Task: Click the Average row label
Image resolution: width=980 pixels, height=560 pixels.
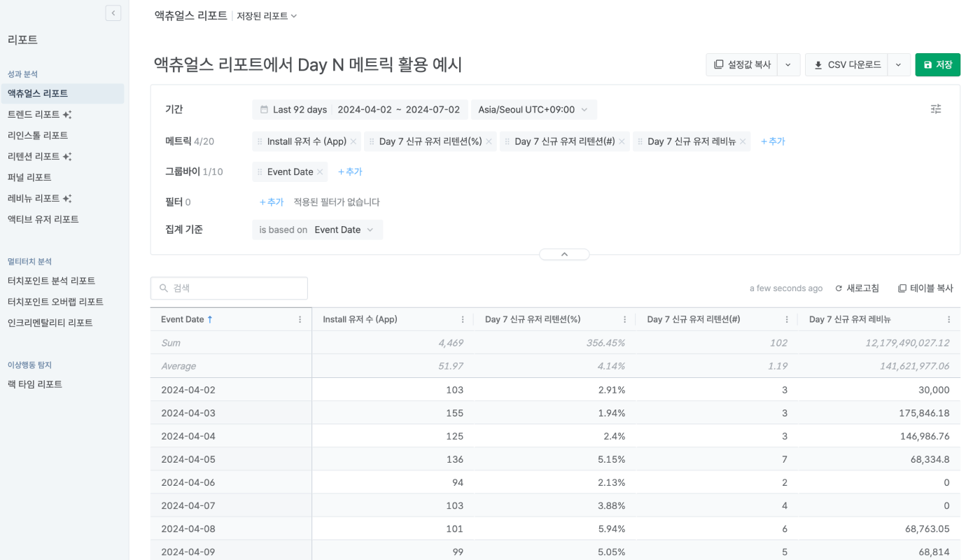Action: coord(178,366)
